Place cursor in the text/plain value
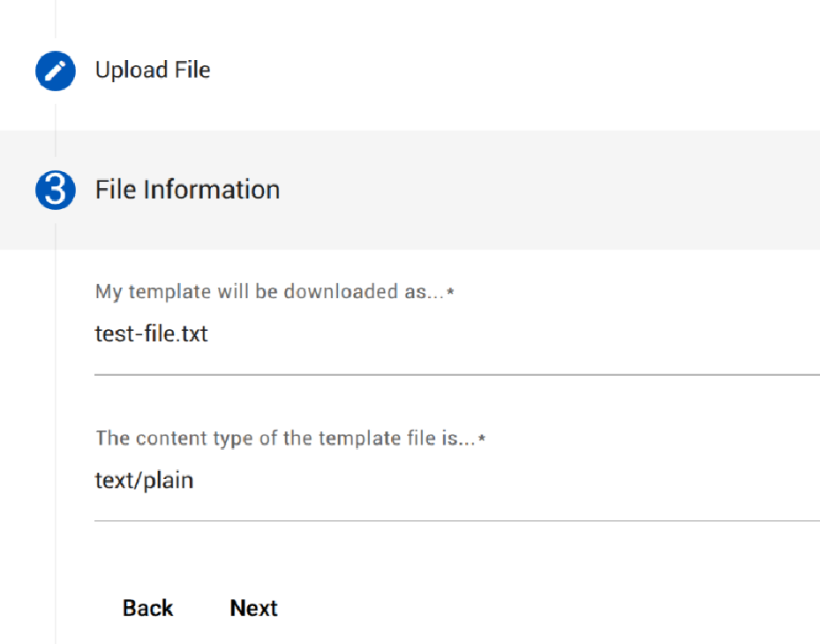Screen dimensions: 820x644 (x=144, y=482)
